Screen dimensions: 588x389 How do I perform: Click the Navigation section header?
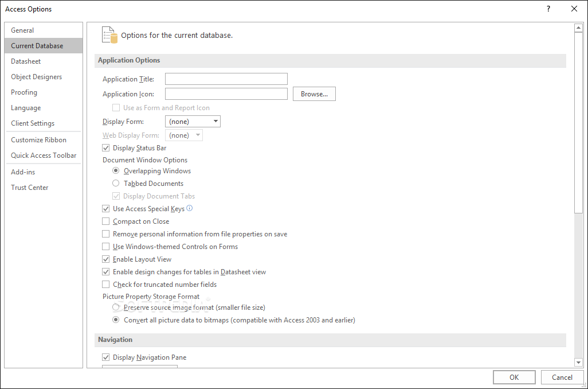[330, 340]
